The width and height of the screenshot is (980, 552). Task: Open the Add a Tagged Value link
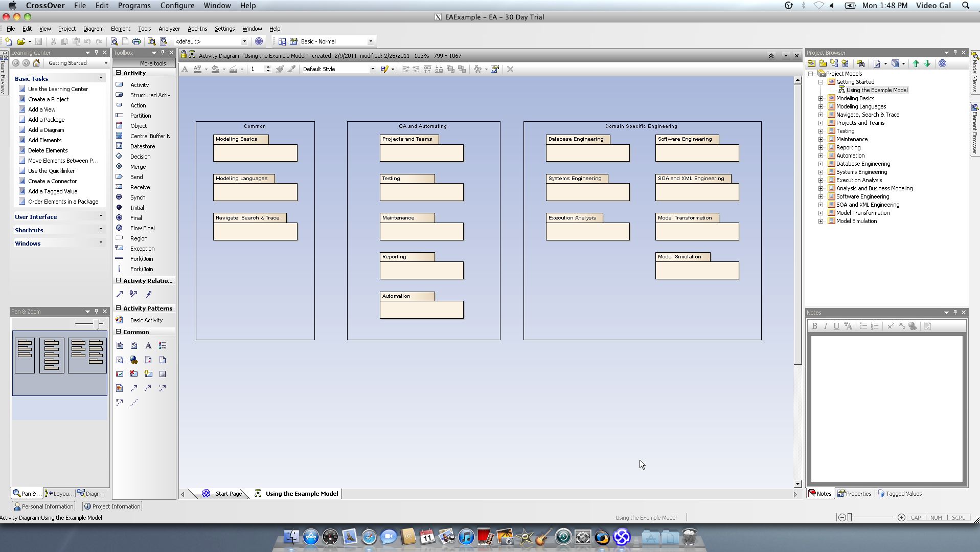tap(53, 191)
